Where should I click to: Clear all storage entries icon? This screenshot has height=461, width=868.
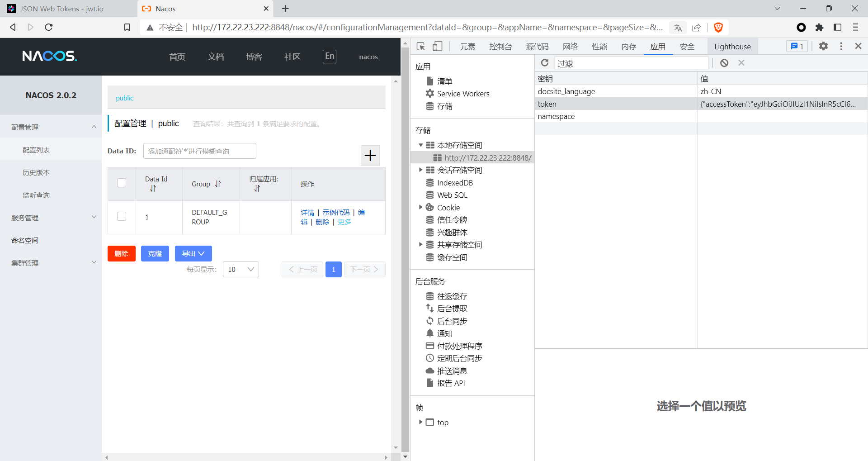[x=724, y=63]
